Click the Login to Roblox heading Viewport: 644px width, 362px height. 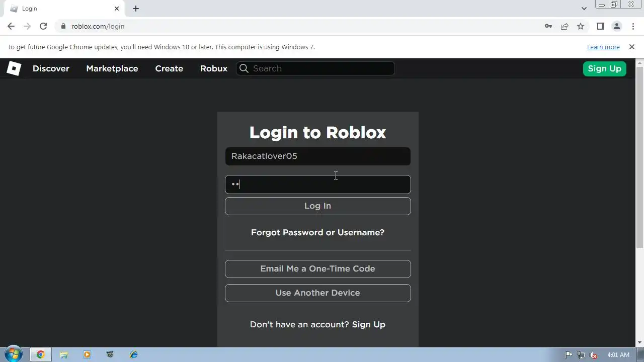(318, 132)
